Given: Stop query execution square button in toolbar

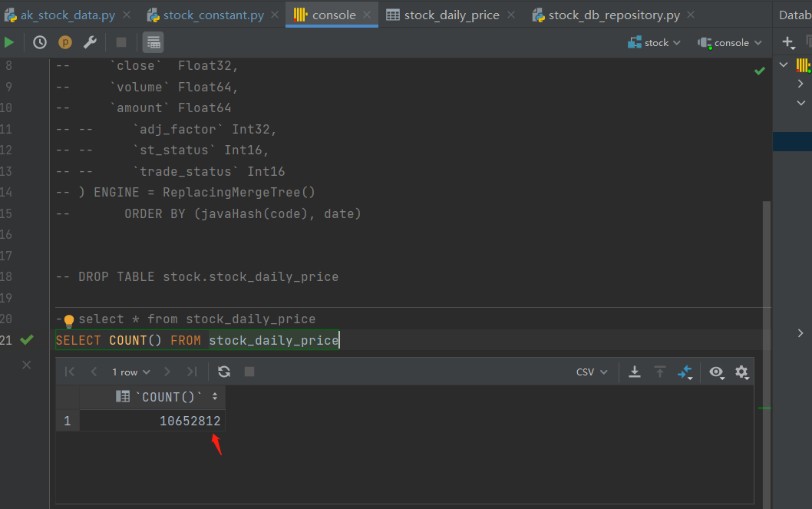Looking at the screenshot, I should click(121, 42).
